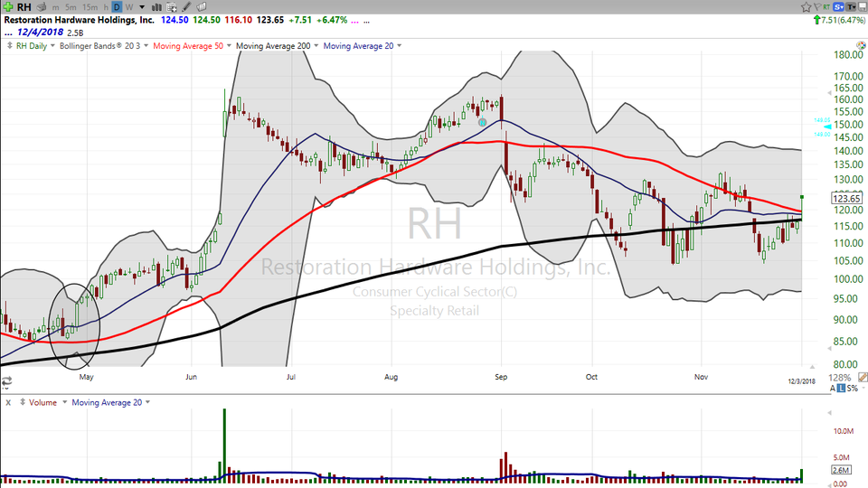Click the 123.65 current price label on scale
This screenshot has width=868, height=488.
tap(846, 198)
